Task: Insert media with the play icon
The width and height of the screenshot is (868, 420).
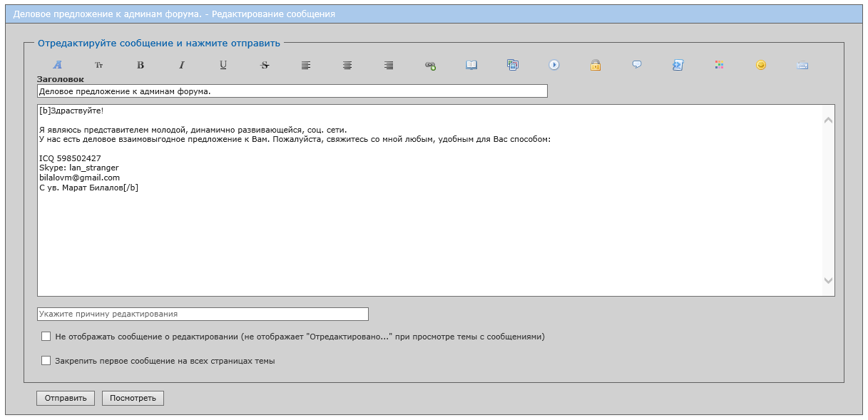Action: coord(554,65)
